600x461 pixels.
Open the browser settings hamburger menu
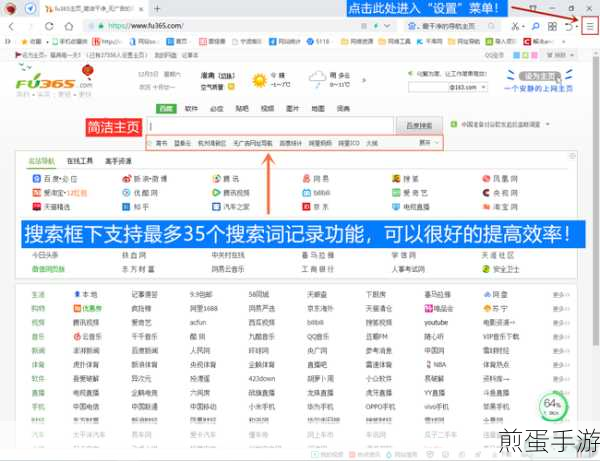[590, 26]
